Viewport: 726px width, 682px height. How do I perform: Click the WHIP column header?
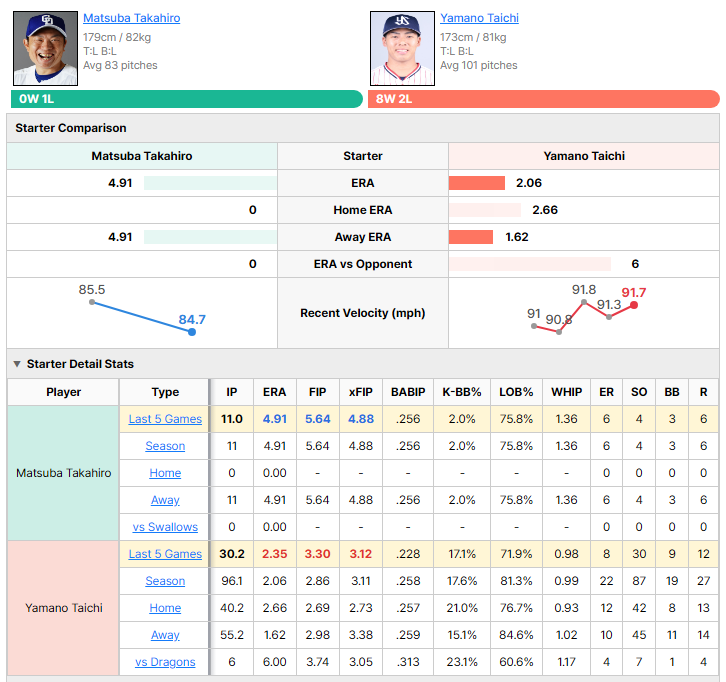[x=566, y=392]
